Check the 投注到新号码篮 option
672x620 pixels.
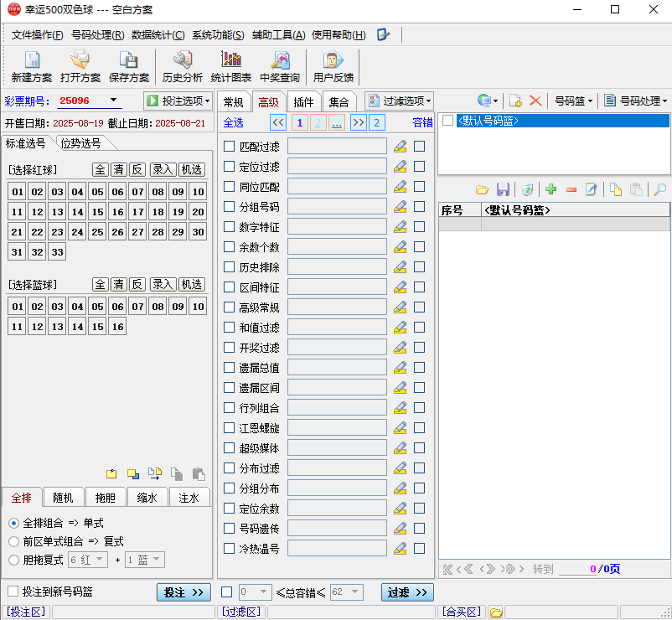[13, 592]
